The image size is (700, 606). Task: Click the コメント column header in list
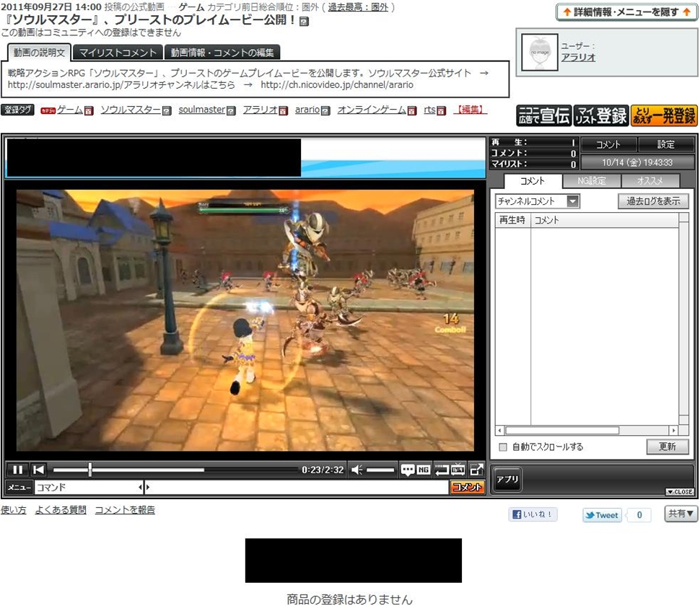pyautogui.click(x=605, y=220)
